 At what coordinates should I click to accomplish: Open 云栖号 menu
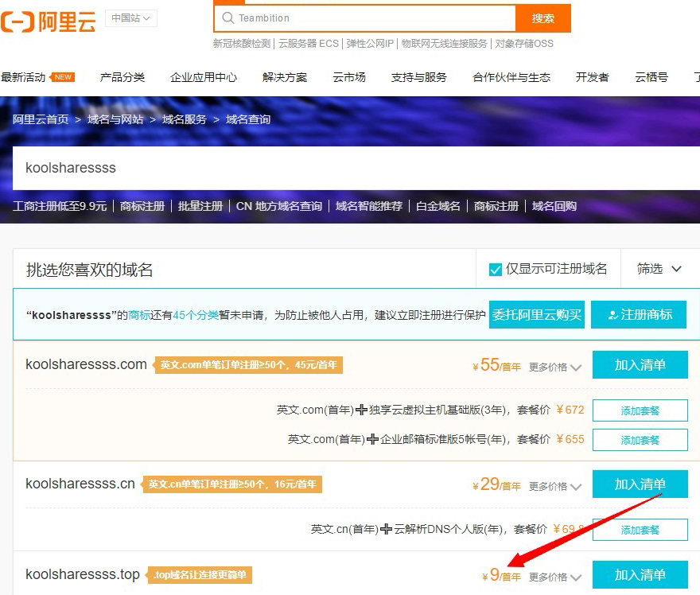click(651, 77)
